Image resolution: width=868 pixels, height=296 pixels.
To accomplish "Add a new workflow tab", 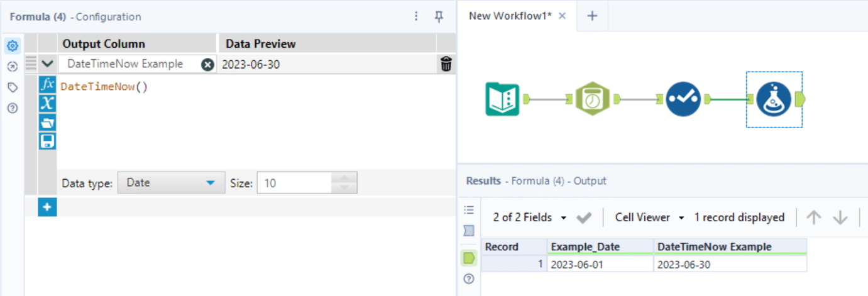I will coord(591,16).
